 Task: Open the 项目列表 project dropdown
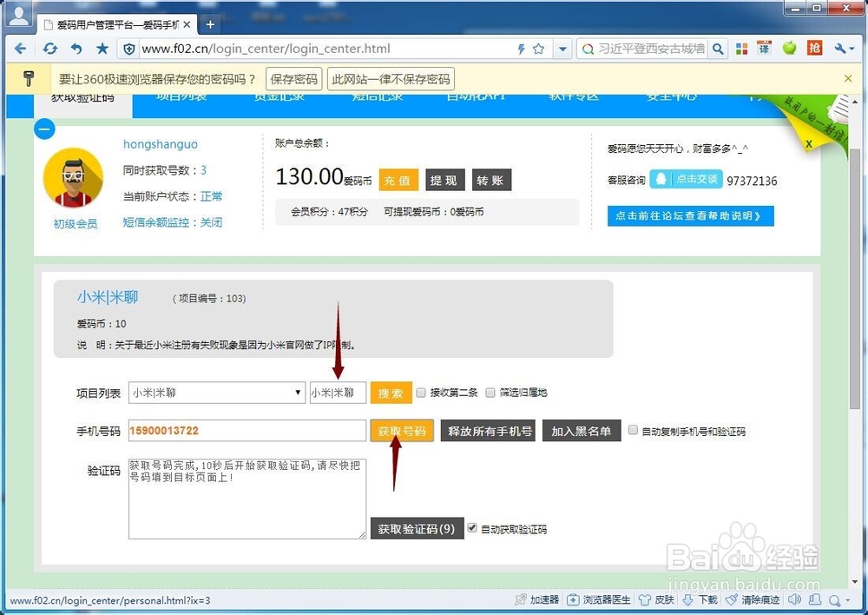(x=295, y=392)
